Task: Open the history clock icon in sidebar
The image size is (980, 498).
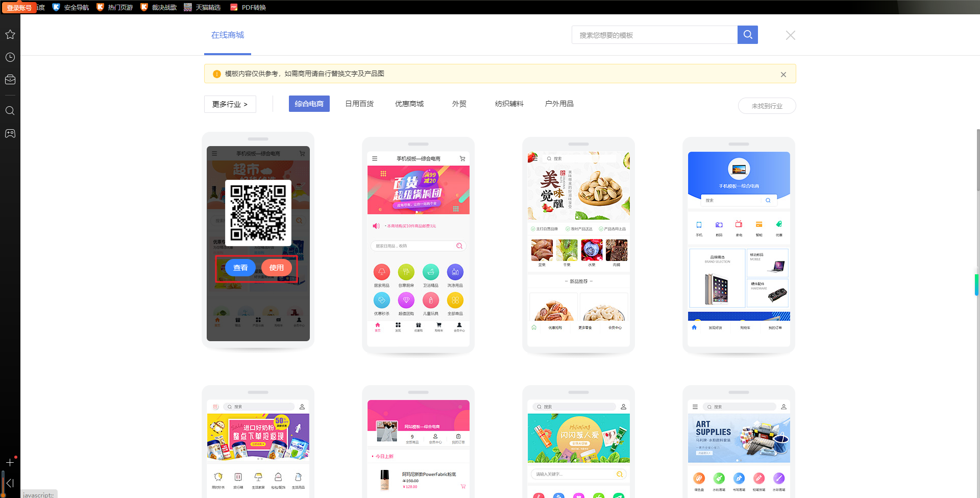Action: point(10,57)
